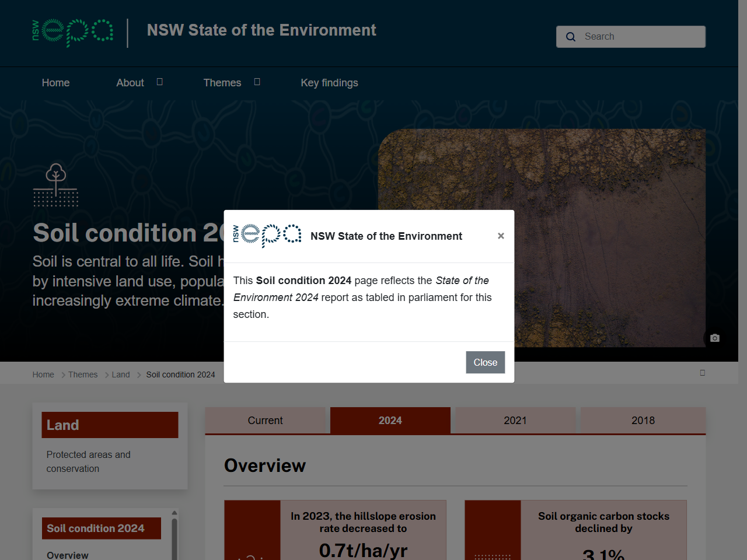Switch to the 2021 tab
This screenshot has height=560, width=747.
tap(514, 421)
